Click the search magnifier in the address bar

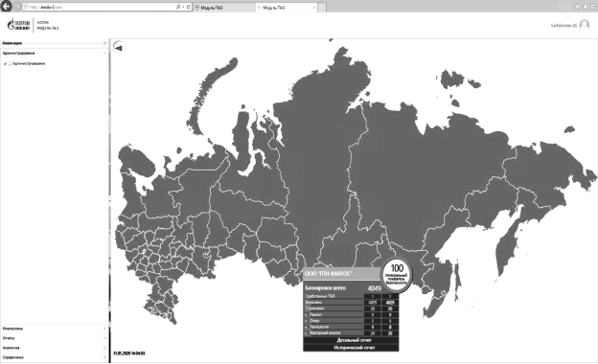click(178, 7)
